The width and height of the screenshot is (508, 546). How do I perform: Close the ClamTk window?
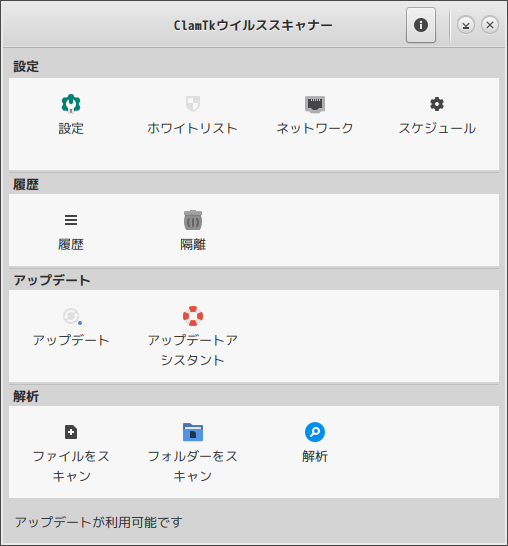[x=490, y=25]
